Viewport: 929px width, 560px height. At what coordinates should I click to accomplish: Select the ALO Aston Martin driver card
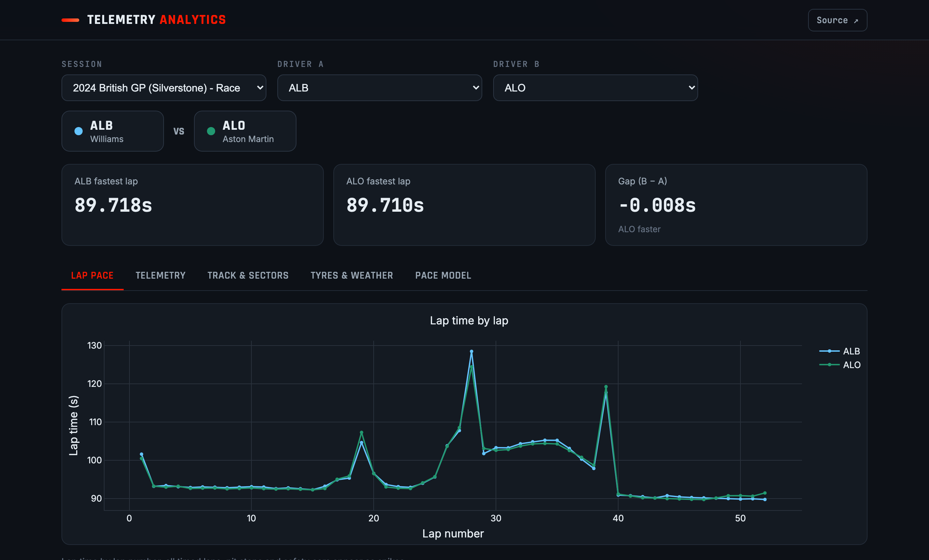pos(245,131)
